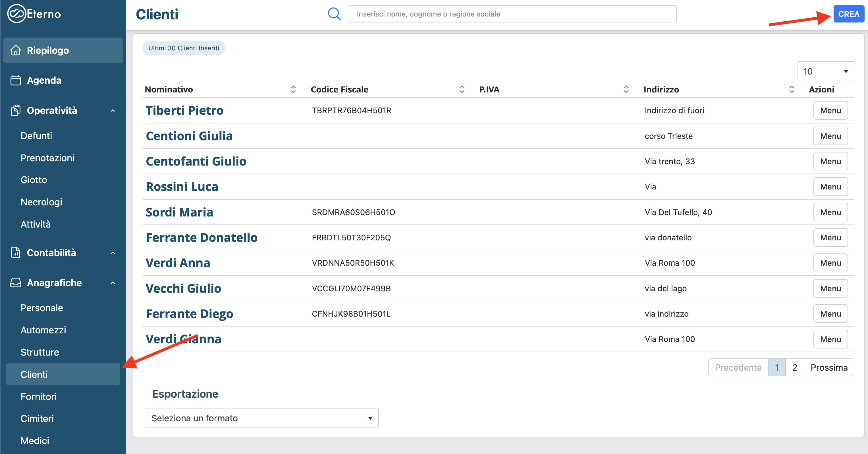Click the magnifying glass search icon
Screen dimensions: 868x454
[334, 14]
